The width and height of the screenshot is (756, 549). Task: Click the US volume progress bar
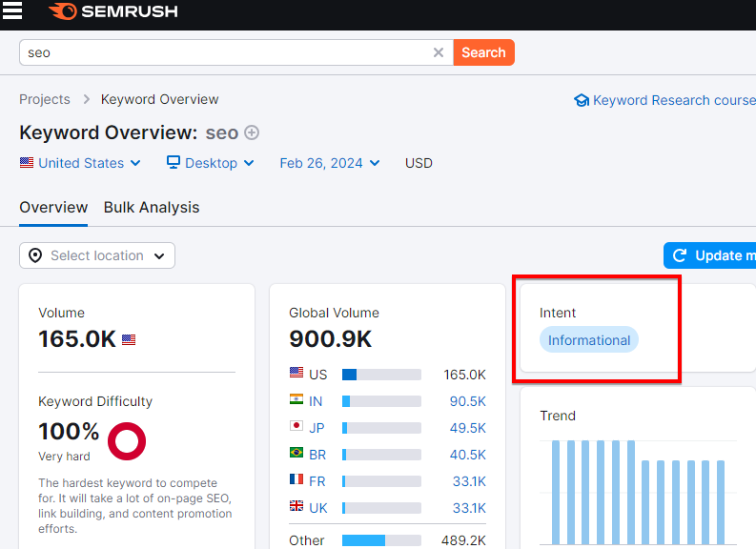381,375
